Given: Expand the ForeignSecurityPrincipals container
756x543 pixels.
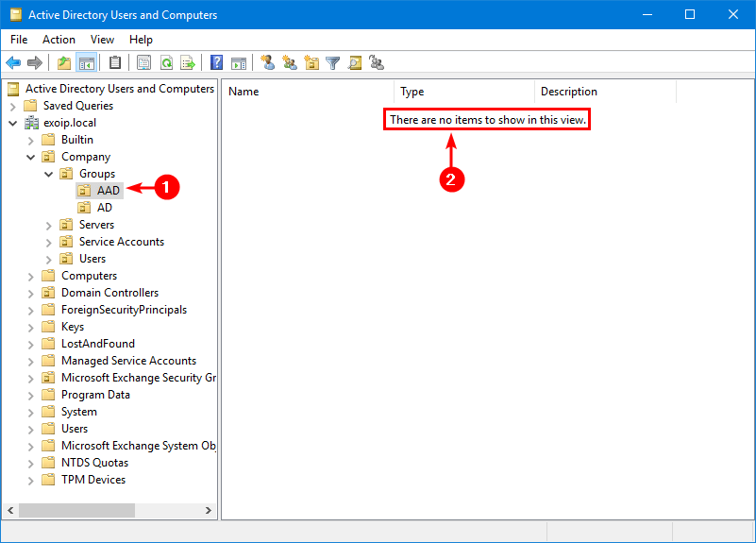Looking at the screenshot, I should [x=31, y=310].
